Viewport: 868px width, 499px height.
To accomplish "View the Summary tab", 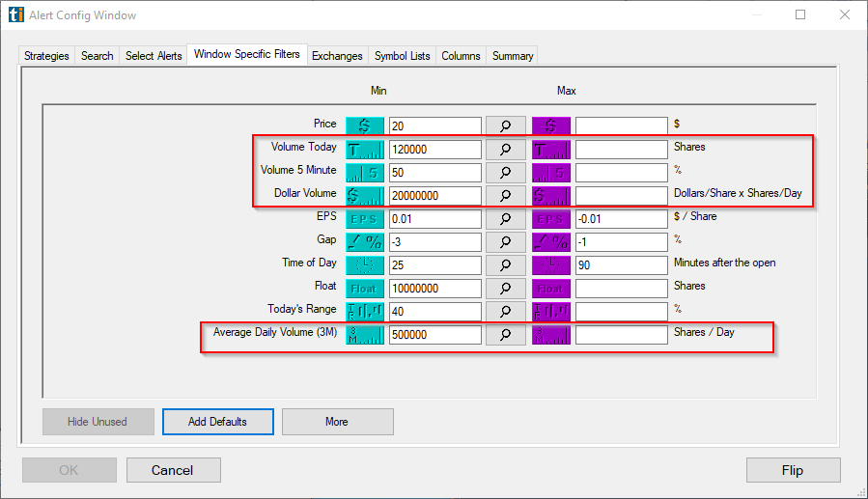I will pos(513,56).
